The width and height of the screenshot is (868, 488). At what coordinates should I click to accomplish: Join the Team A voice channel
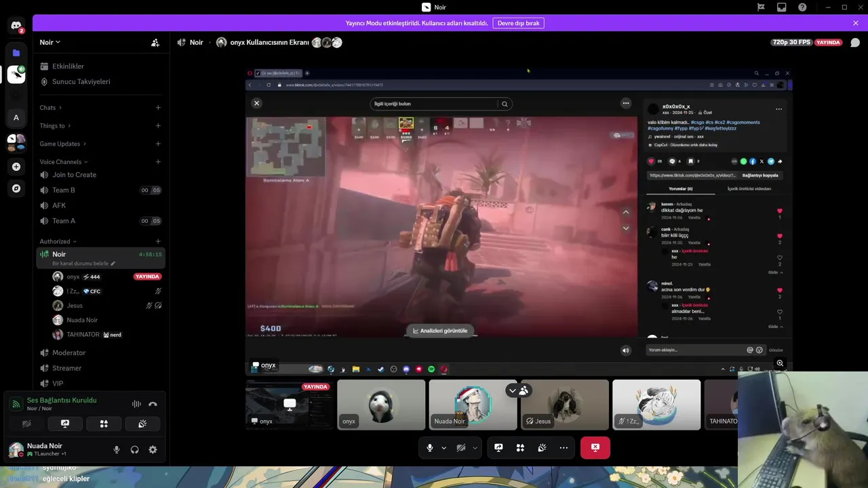tap(100, 221)
